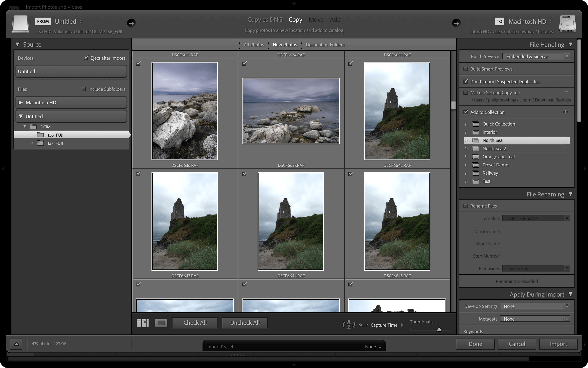Switch to All Photos tab
This screenshot has height=368, width=588.
tap(254, 45)
